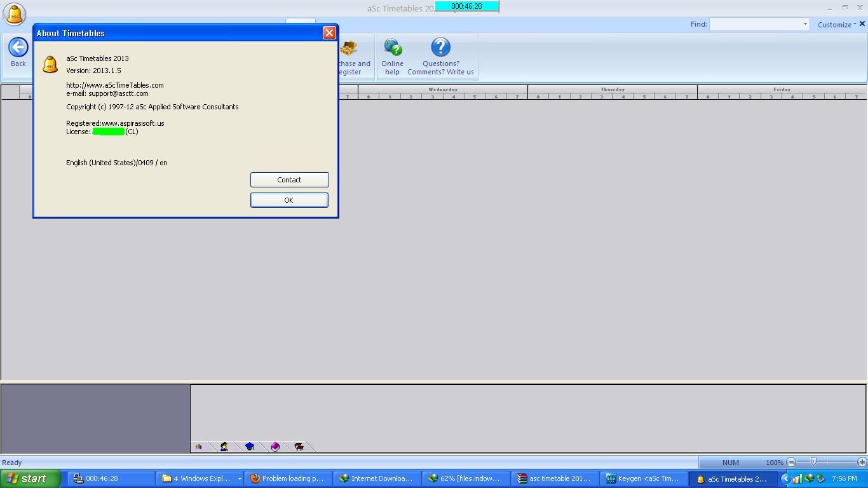Zoom in with the plus button

[862, 462]
